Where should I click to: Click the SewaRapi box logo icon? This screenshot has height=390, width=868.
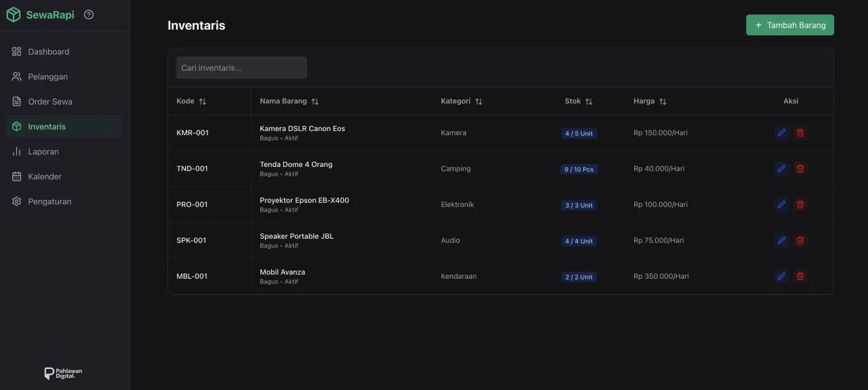pyautogui.click(x=14, y=15)
